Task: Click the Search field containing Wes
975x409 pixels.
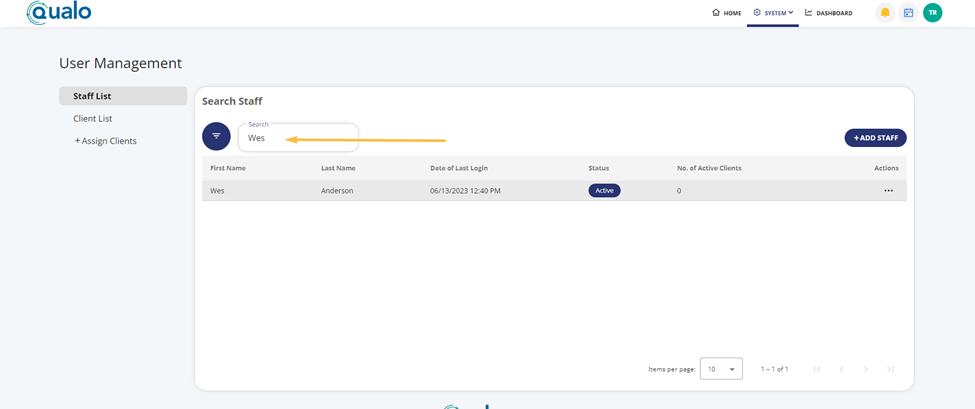Action: tap(298, 138)
